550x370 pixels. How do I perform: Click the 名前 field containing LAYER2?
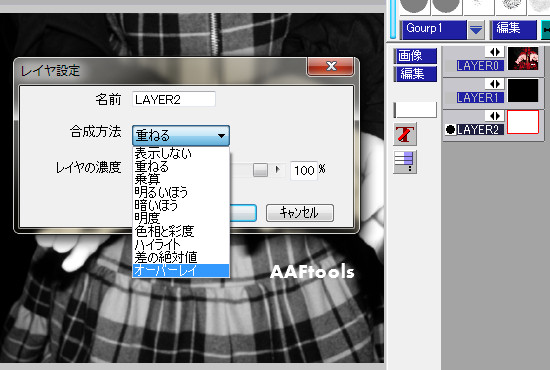pyautogui.click(x=174, y=100)
